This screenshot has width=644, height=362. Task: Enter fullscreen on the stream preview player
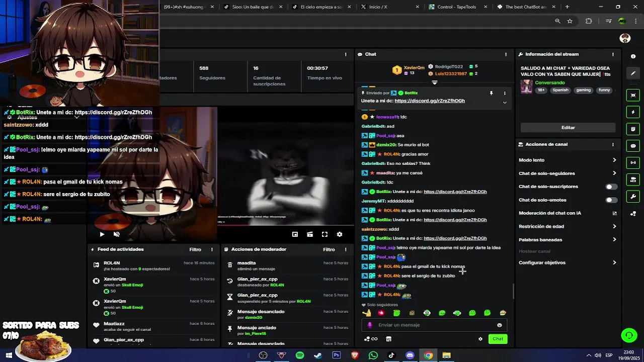click(325, 234)
